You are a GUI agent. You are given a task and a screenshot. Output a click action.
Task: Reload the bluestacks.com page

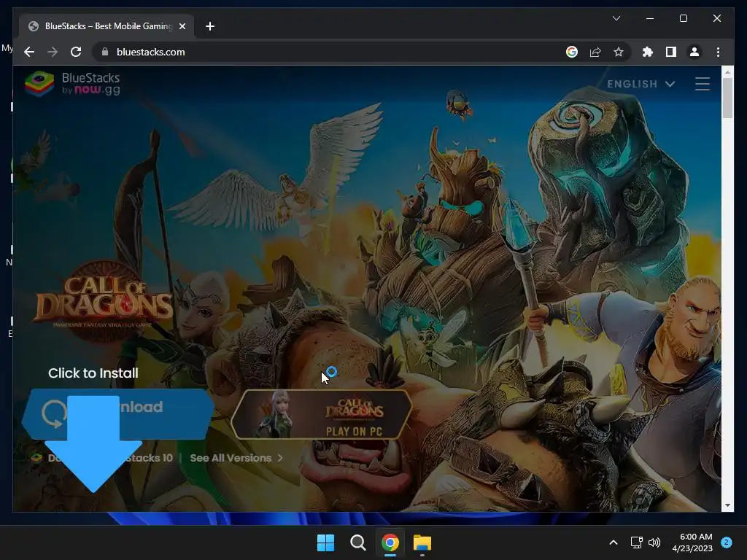(x=76, y=52)
